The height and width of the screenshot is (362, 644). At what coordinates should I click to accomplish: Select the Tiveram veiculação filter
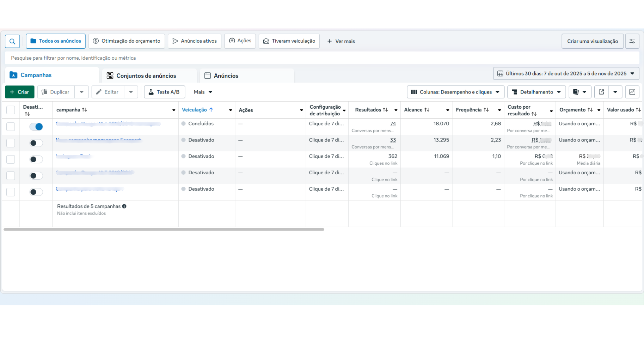click(289, 41)
